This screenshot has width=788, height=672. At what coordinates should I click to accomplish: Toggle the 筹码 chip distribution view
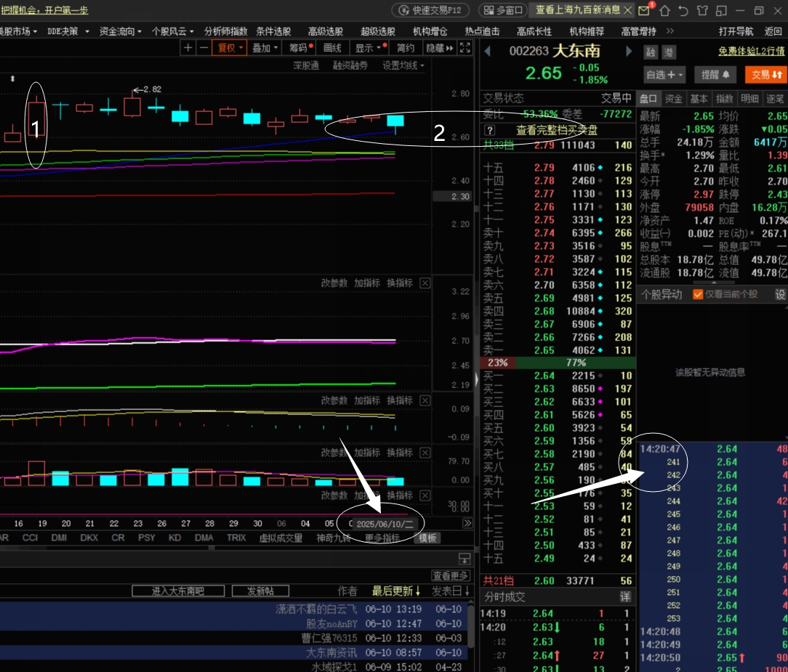300,48
